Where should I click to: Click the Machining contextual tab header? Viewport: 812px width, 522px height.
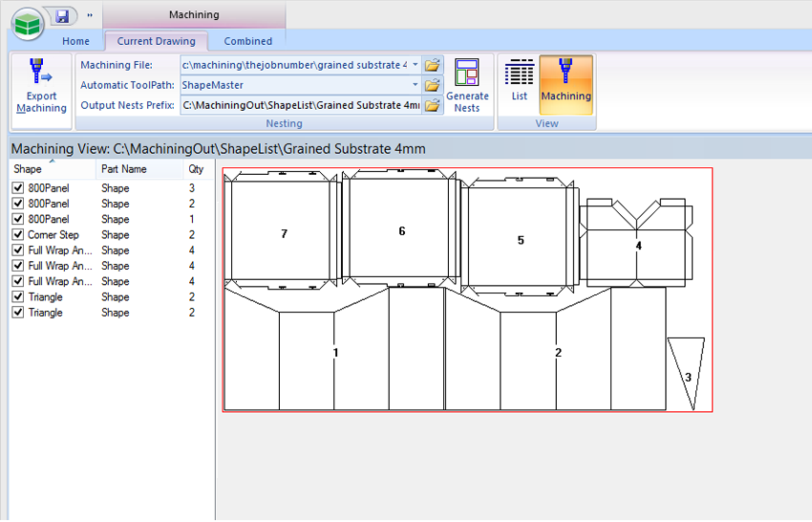tap(194, 14)
